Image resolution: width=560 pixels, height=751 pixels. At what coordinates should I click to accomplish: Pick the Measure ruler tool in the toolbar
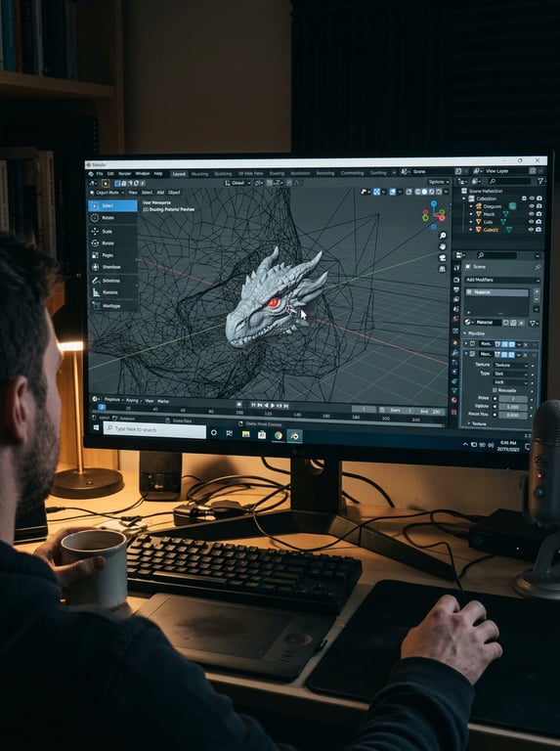point(113,292)
